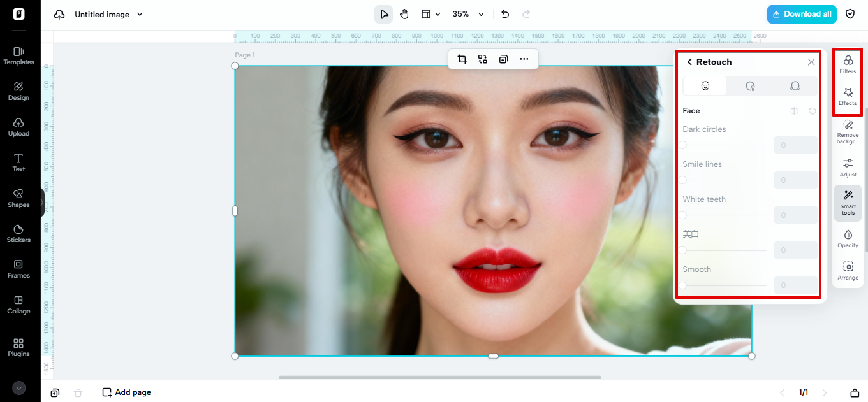The height and width of the screenshot is (402, 868).
Task: Click the Add page button
Action: [x=127, y=392]
